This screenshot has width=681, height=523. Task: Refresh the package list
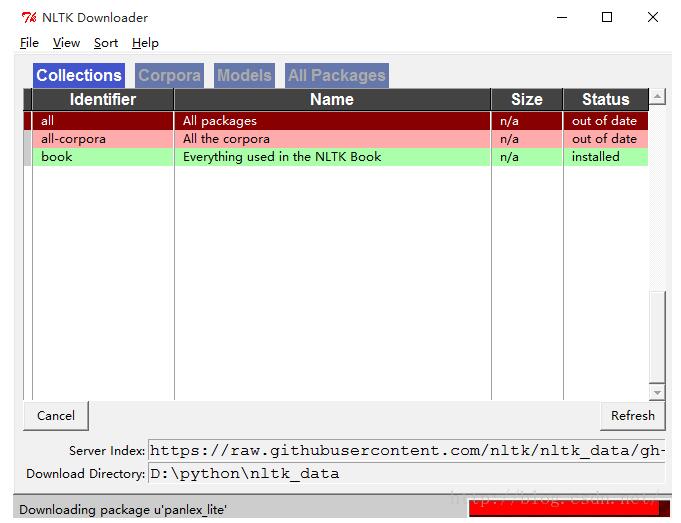click(632, 416)
